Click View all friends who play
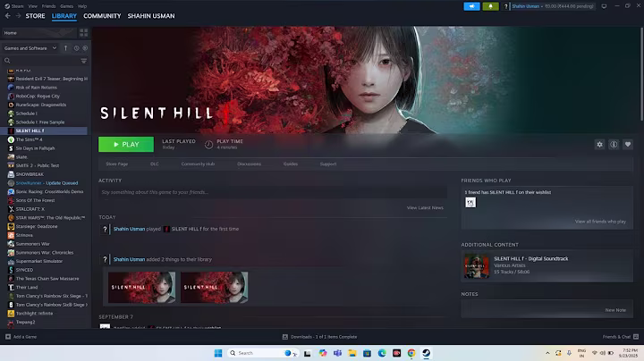644x361 pixels. pyautogui.click(x=600, y=222)
